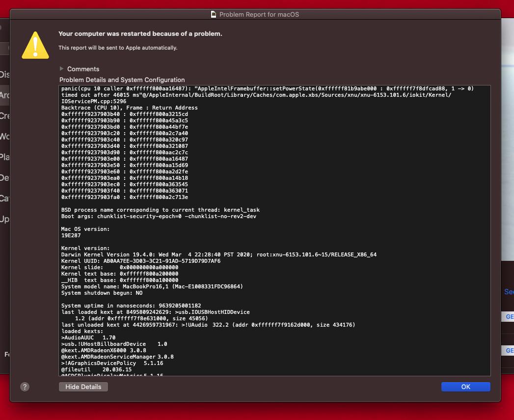Click backtrace row ending '0xffffff800a45a3c5'

(125, 120)
